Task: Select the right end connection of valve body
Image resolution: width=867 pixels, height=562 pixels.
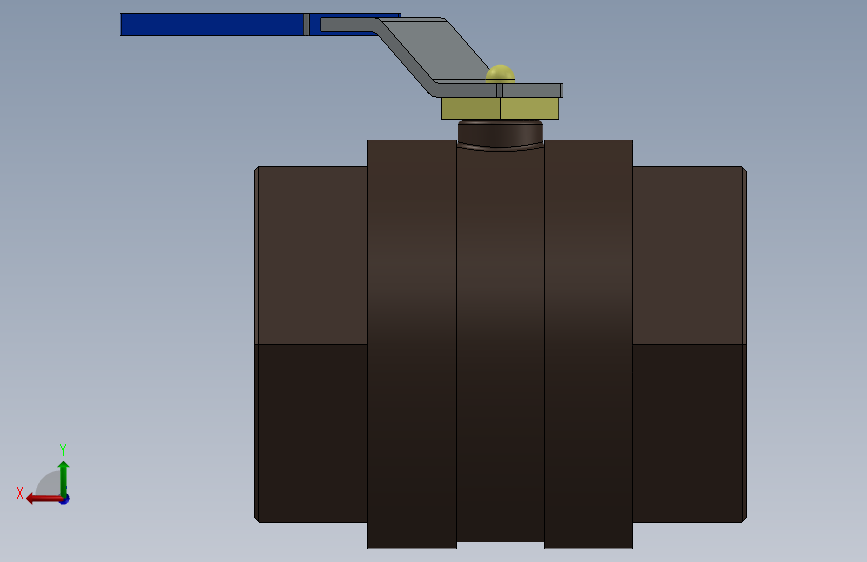Action: [x=690, y=344]
